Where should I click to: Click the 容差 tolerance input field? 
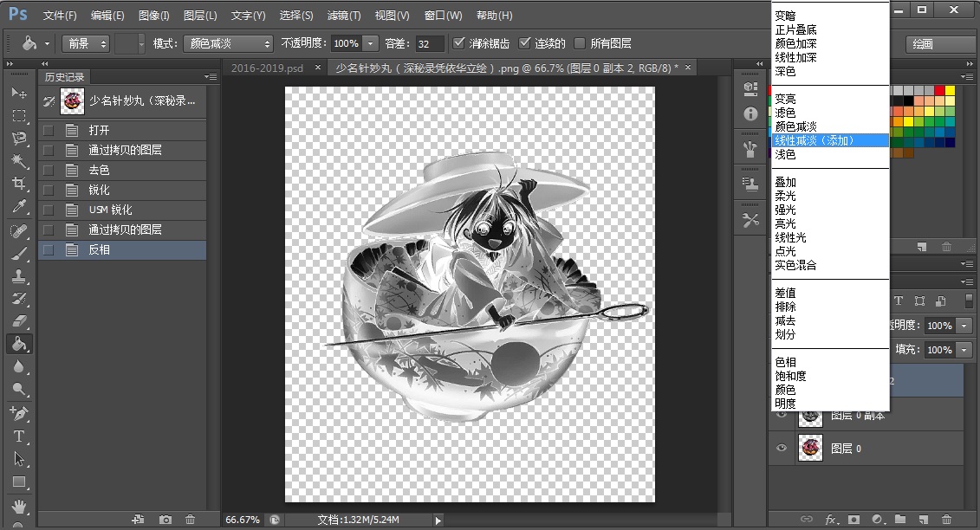[429, 43]
